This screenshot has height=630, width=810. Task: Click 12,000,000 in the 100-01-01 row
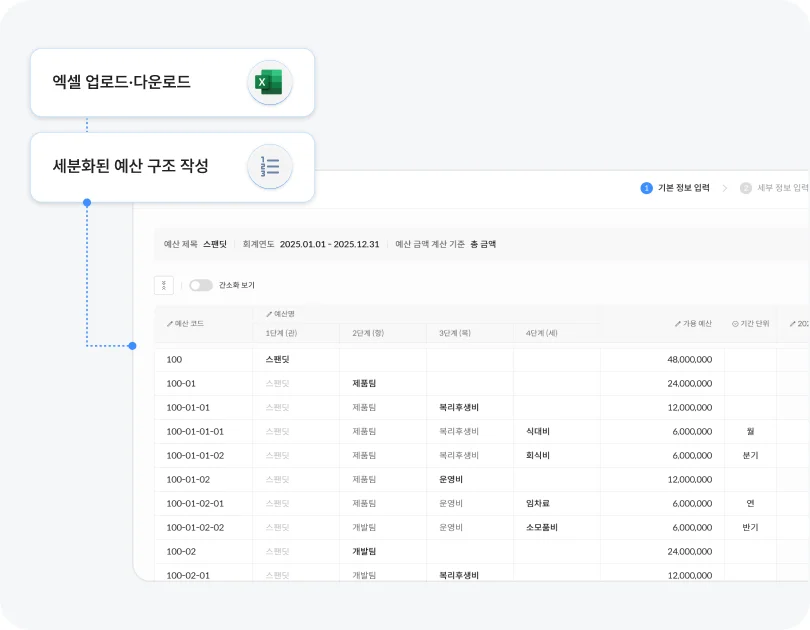[690, 407]
